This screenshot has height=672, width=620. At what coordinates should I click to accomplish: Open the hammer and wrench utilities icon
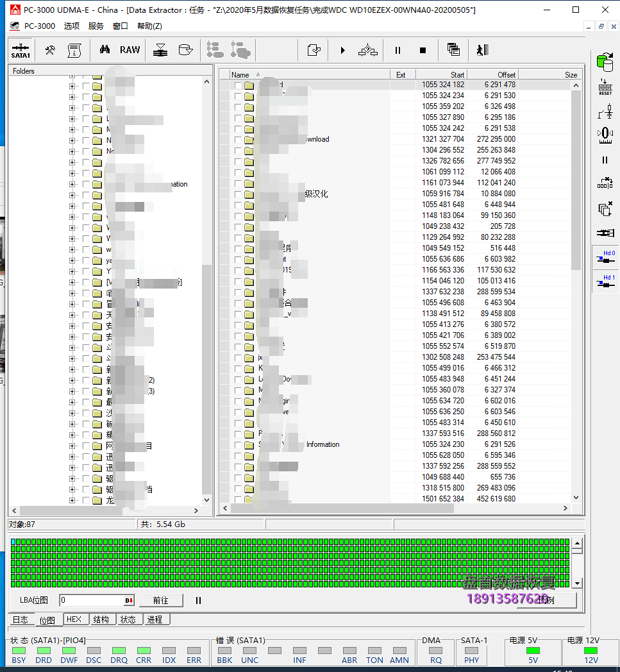[x=50, y=51]
